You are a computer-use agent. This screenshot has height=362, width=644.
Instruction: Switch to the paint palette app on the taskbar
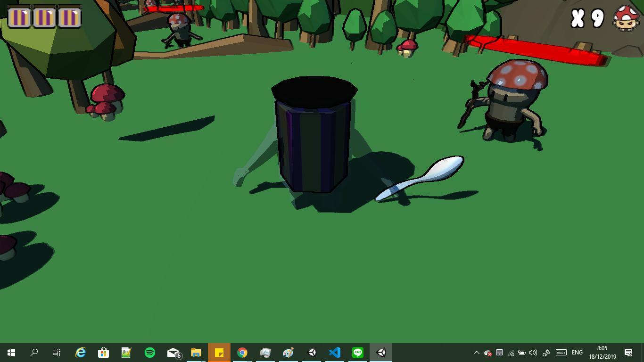point(289,353)
